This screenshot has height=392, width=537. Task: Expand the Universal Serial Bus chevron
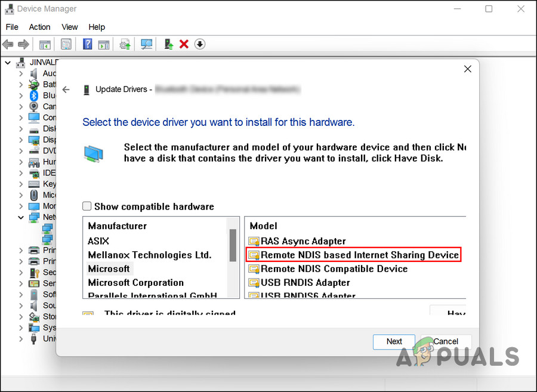point(21,339)
